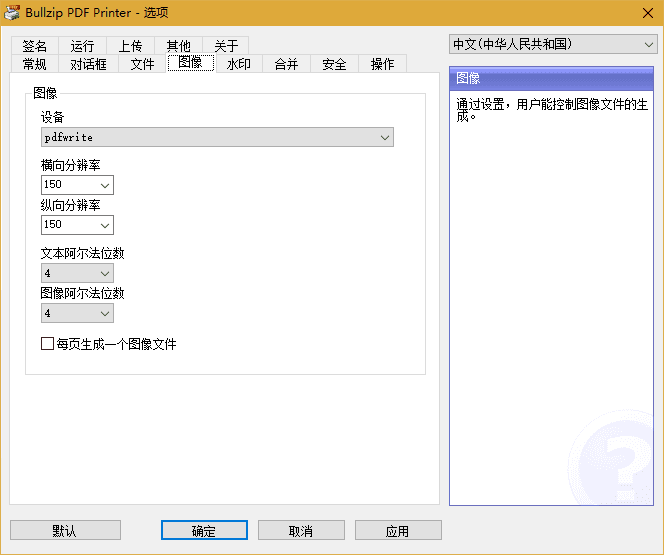Image resolution: width=664 pixels, height=555 pixels.
Task: Switch to the 合并 tab
Action: coord(286,64)
